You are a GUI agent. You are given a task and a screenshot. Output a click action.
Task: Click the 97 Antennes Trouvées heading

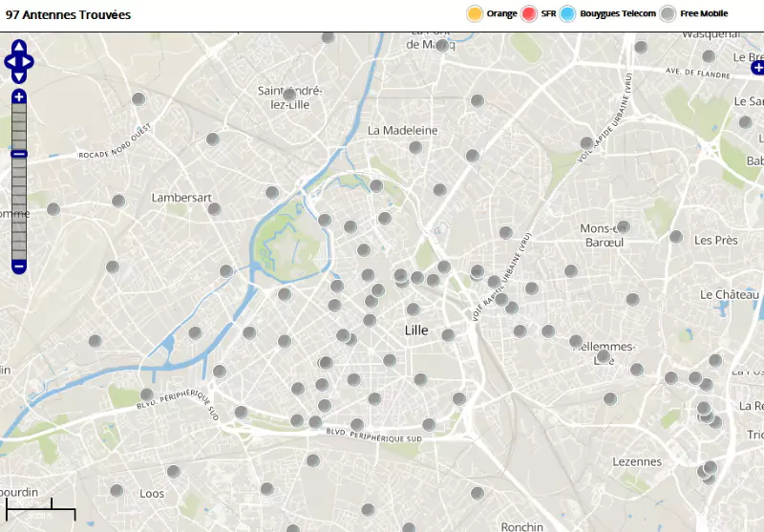click(69, 15)
